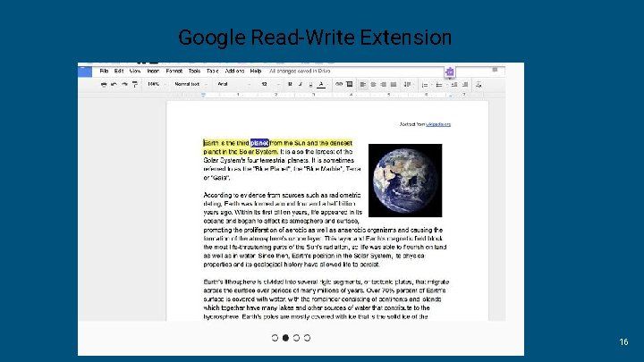Open the Edit menu
The height and width of the screenshot is (362, 644).
coord(119,71)
